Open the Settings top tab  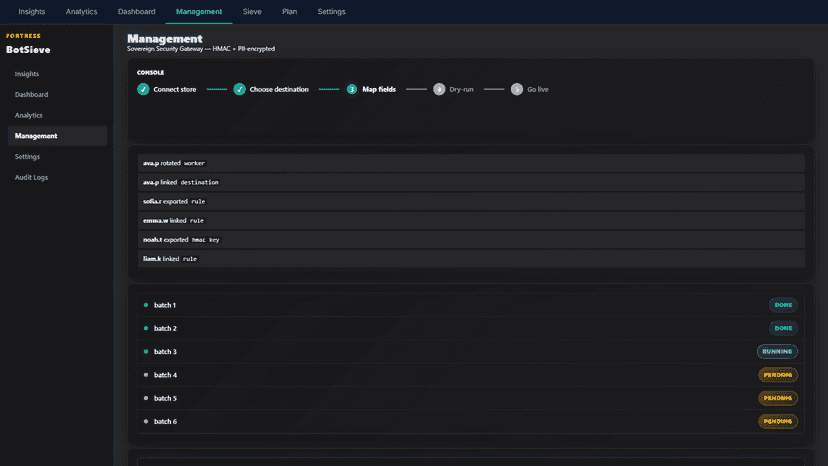[331, 12]
